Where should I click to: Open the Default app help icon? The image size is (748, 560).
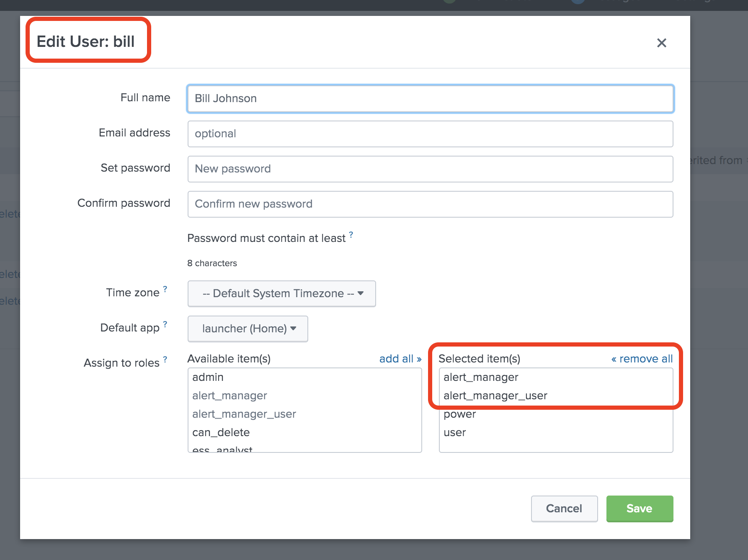tap(165, 324)
